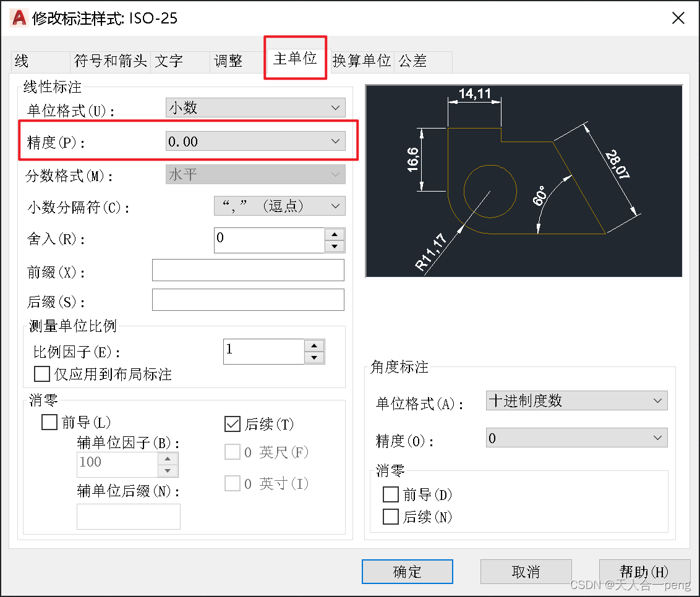Image resolution: width=700 pixels, height=597 pixels.
Task: Click the 取消 button
Action: click(526, 572)
